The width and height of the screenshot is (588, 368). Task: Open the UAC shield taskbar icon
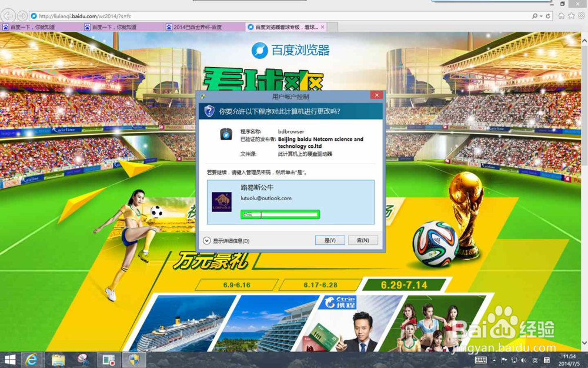(134, 360)
